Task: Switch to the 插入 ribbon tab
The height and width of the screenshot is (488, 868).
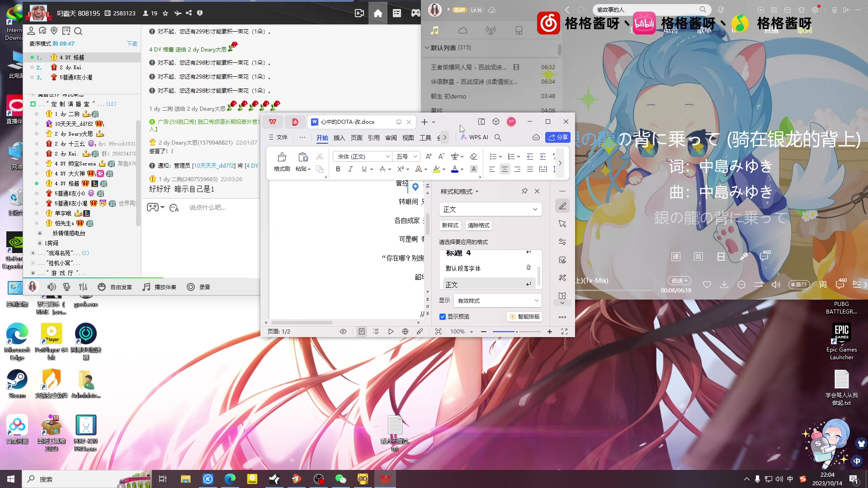Action: pyautogui.click(x=339, y=138)
